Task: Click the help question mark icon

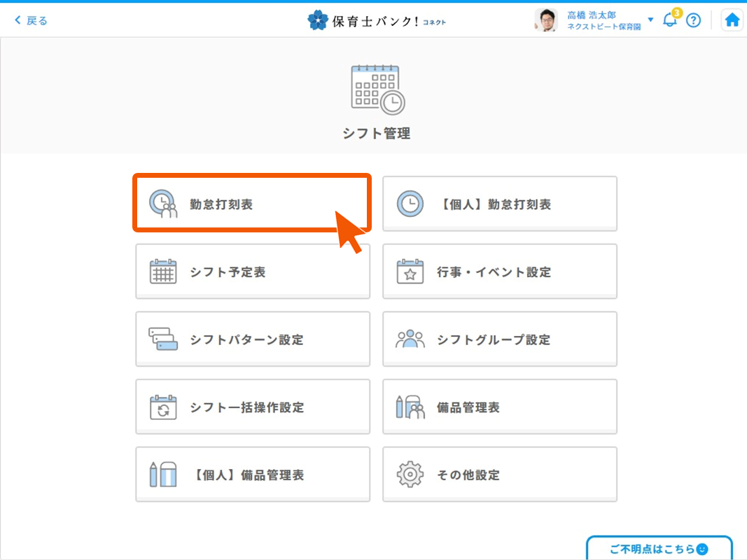Action: 693,20
